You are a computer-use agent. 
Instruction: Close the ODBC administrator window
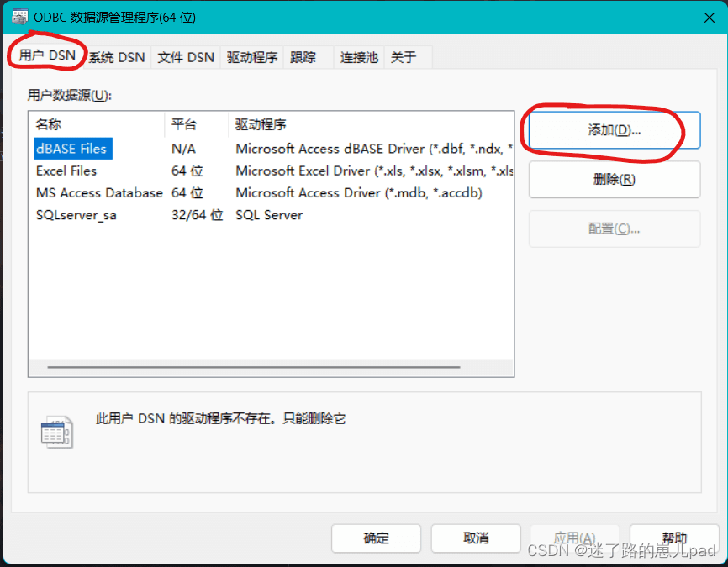tap(709, 18)
